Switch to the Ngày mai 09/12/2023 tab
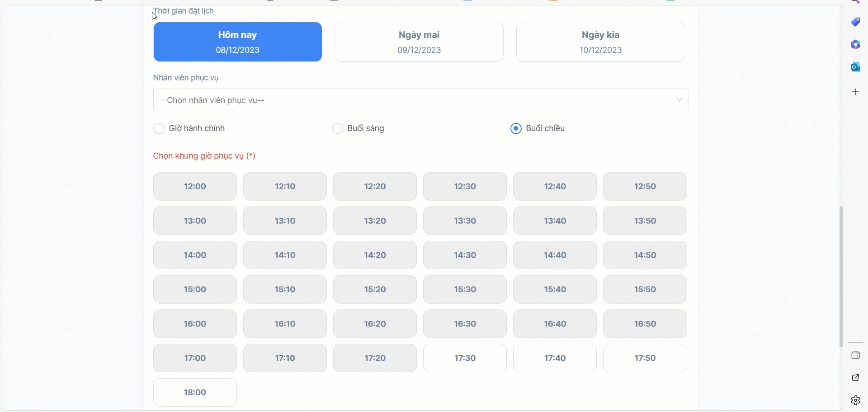 pyautogui.click(x=419, y=42)
